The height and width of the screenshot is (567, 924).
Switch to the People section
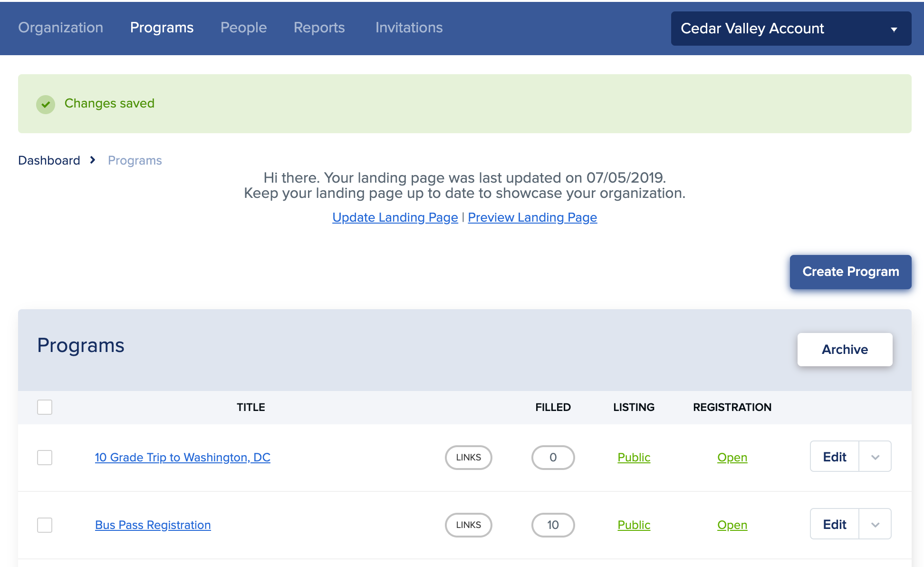pyautogui.click(x=243, y=28)
